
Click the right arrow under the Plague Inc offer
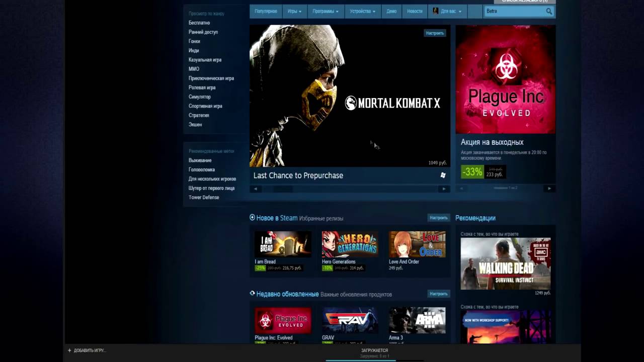pos(549,189)
